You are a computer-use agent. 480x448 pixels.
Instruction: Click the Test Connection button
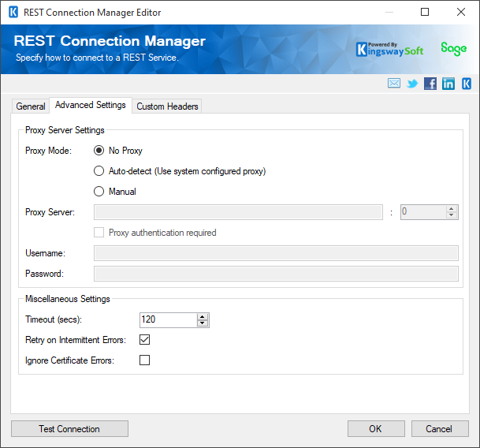[x=69, y=429]
